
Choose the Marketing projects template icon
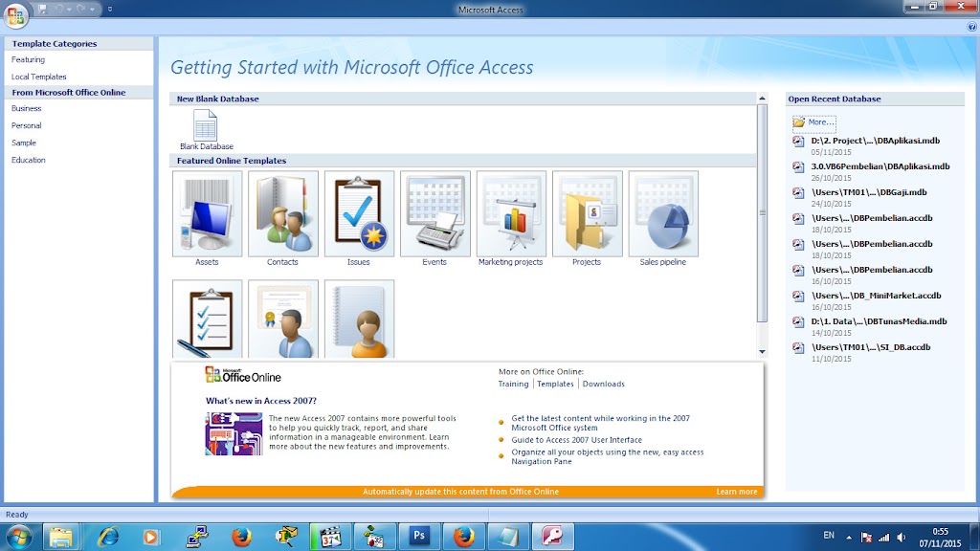click(x=511, y=213)
